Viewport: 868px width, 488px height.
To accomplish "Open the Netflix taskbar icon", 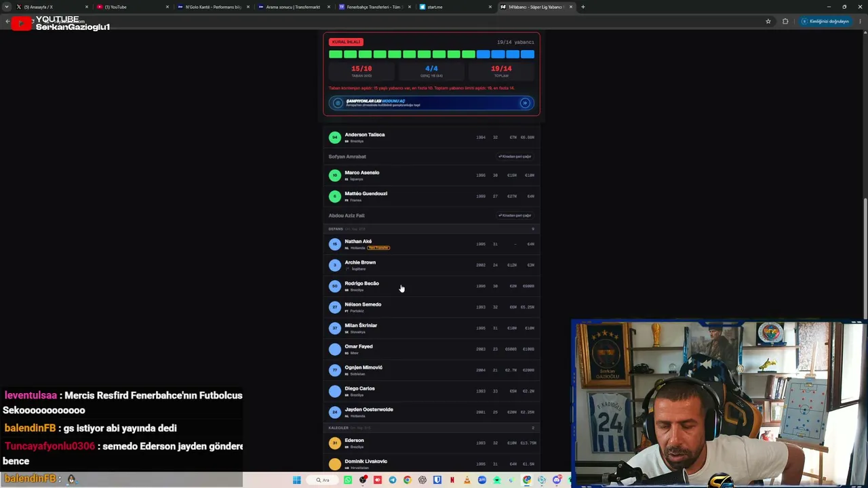I will pyautogui.click(x=452, y=480).
